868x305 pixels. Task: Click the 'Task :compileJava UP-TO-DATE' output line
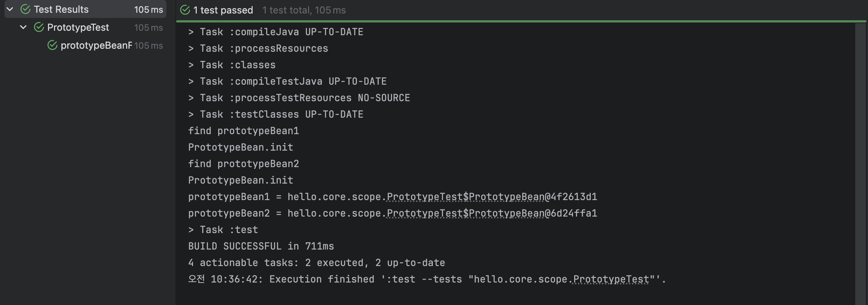click(276, 32)
